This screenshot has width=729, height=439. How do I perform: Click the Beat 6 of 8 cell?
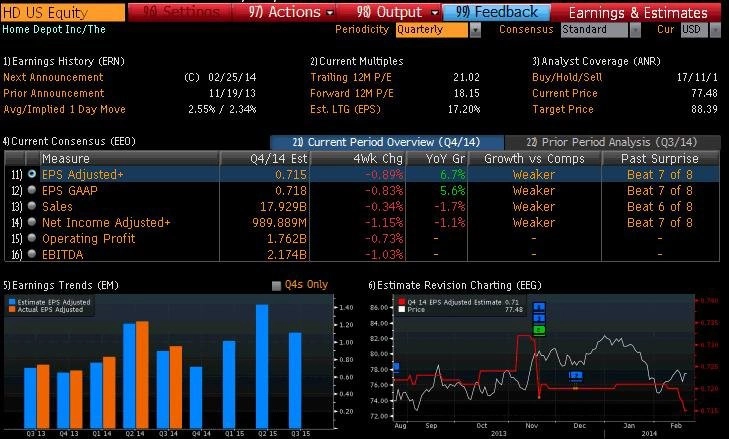[x=660, y=206]
